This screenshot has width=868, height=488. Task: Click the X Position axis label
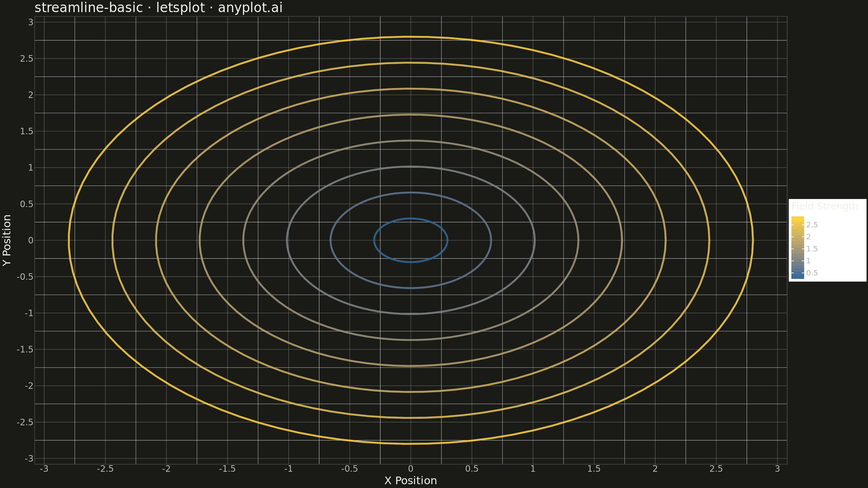pyautogui.click(x=410, y=480)
